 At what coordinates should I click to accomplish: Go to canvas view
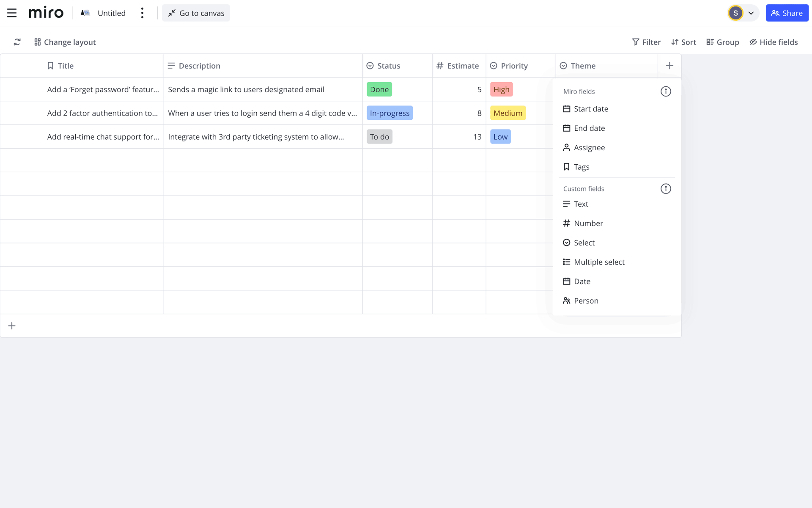pos(196,13)
